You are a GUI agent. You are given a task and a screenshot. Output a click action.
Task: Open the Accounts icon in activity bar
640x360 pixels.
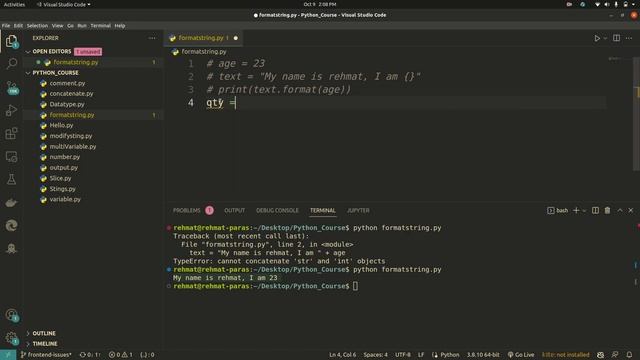[11, 315]
